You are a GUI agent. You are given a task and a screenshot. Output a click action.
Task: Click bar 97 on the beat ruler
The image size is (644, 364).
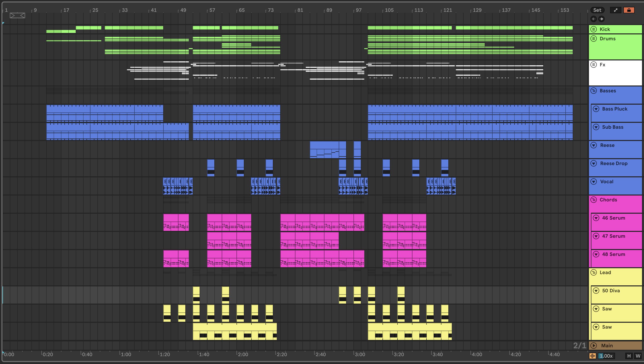(358, 10)
